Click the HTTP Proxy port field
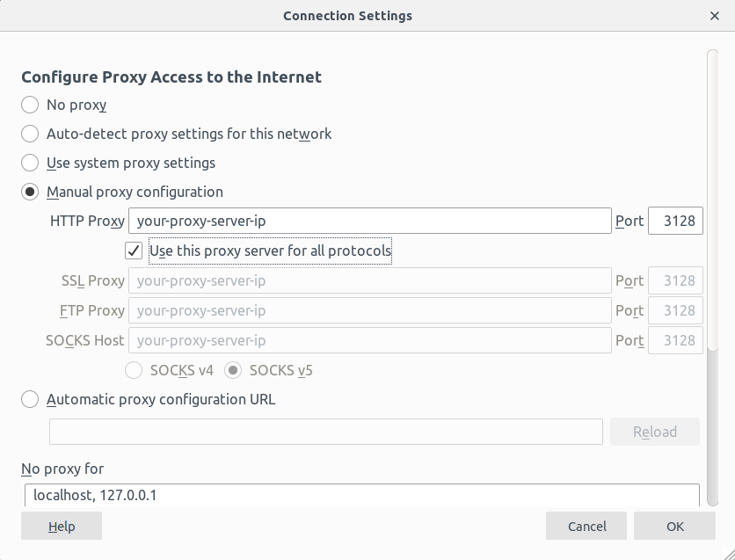The width and height of the screenshot is (735, 560). click(x=675, y=222)
